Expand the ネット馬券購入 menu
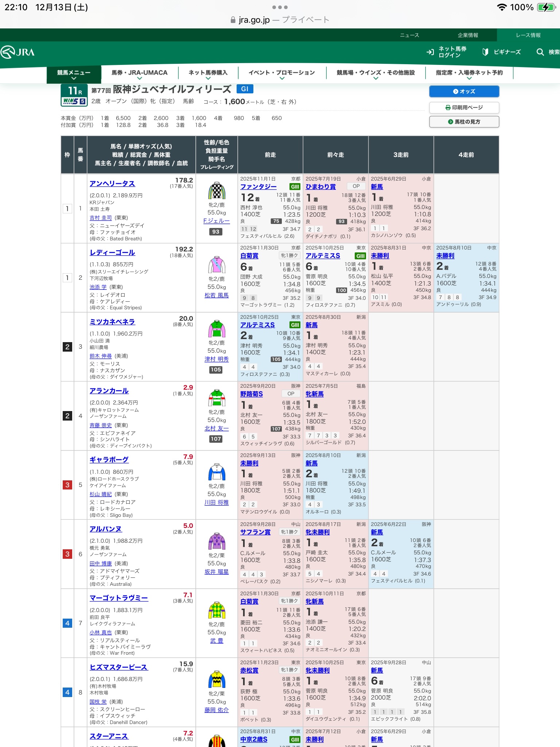560x747 pixels. click(208, 74)
